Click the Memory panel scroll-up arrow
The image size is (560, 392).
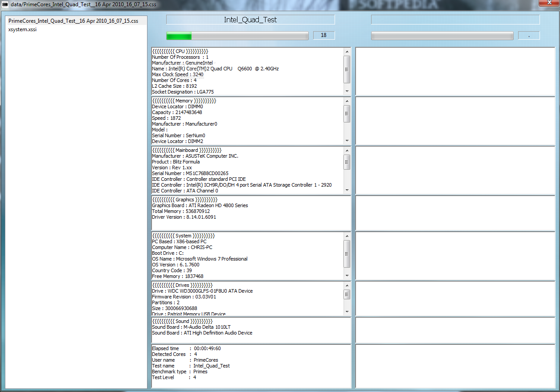347,101
